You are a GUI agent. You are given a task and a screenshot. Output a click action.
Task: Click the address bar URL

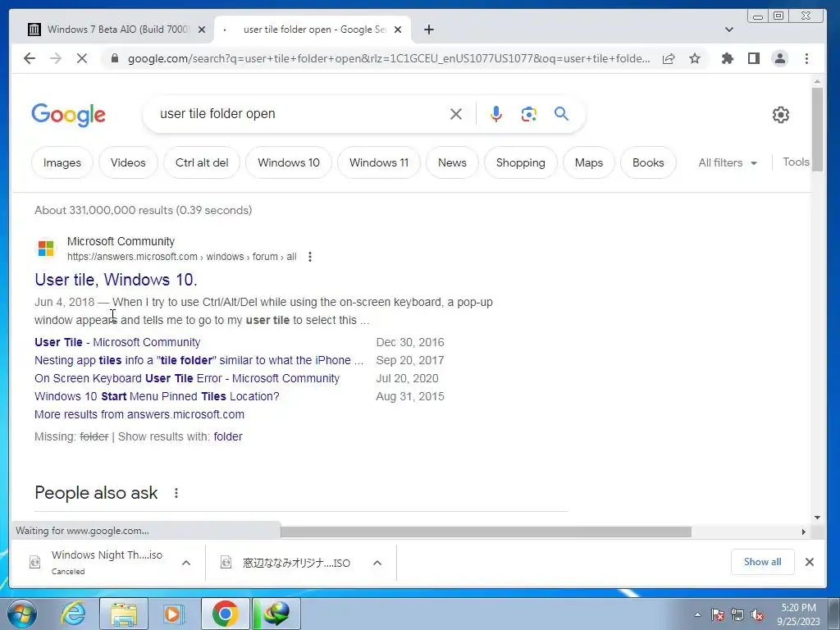coord(388,58)
